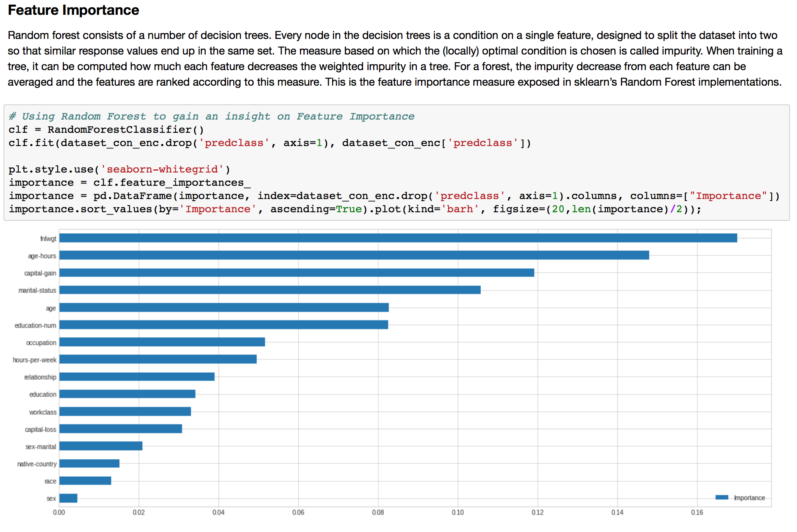Image resolution: width=797 pixels, height=532 pixels.
Task: Click the Importance legend text label
Action: point(749,498)
